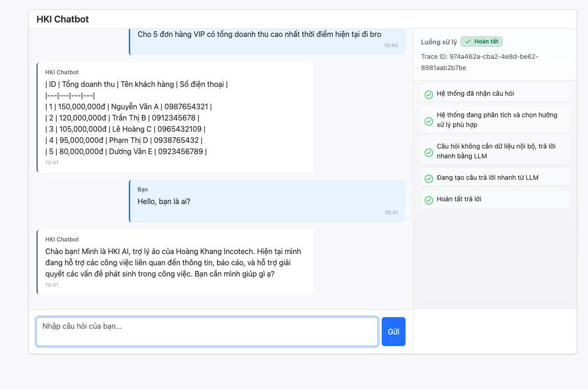Viewport: 588px width, 390px height.
Task: Click the 10:40 timestamp on the VIP question
Action: click(391, 45)
